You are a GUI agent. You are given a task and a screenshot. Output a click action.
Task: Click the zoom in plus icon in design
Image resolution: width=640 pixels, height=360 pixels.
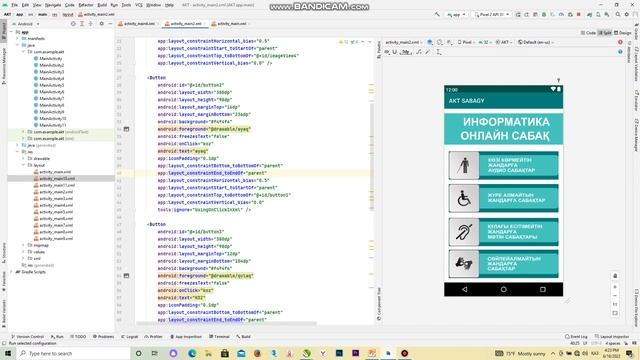(x=615, y=287)
